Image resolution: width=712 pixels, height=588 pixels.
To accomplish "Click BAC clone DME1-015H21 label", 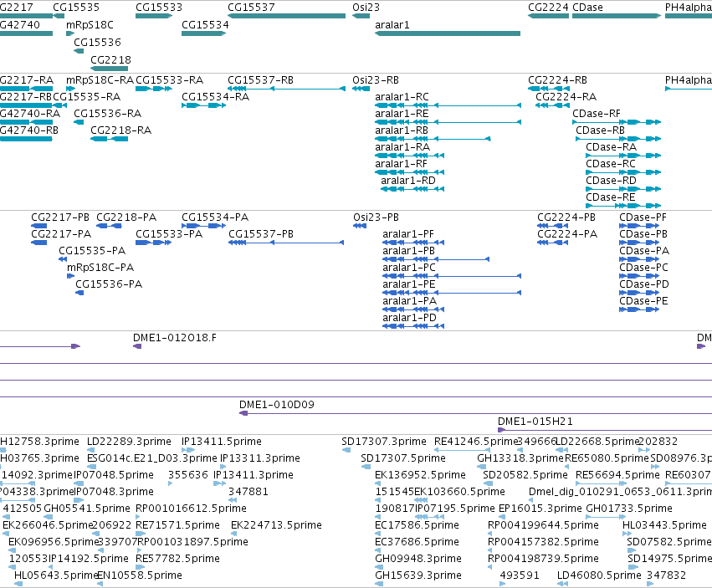I will [535, 422].
